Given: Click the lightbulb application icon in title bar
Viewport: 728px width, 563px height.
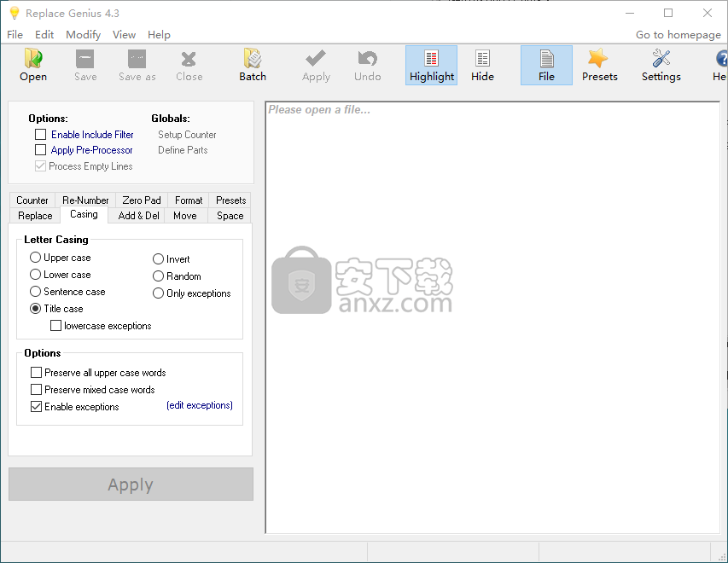Looking at the screenshot, I should [15, 13].
